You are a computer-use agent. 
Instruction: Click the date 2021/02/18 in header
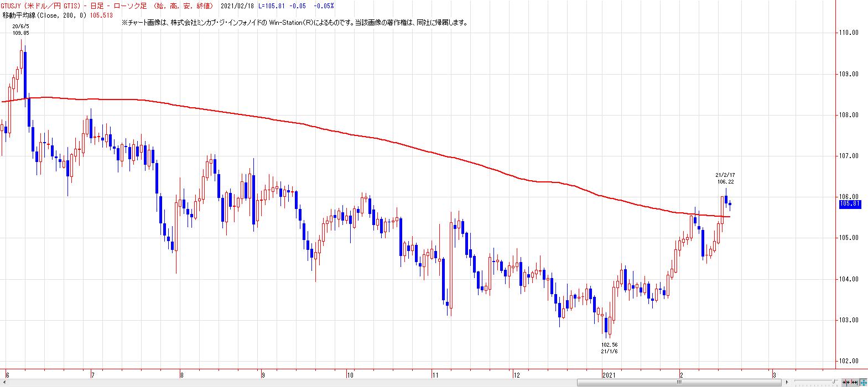[x=236, y=6]
